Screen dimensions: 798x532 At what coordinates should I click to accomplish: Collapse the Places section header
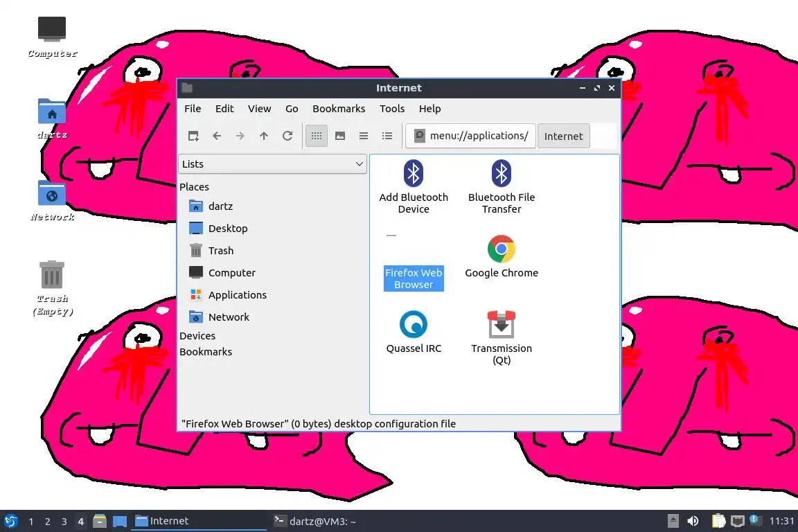click(195, 187)
